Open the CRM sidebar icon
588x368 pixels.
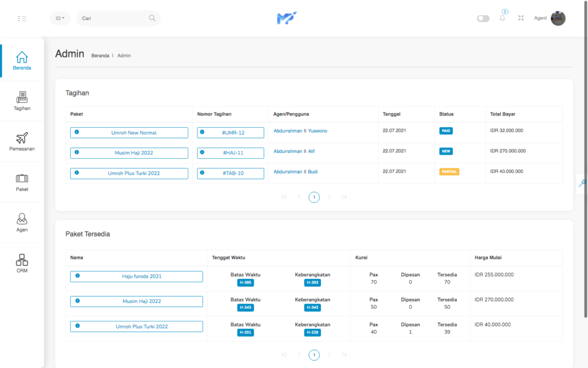point(22,263)
